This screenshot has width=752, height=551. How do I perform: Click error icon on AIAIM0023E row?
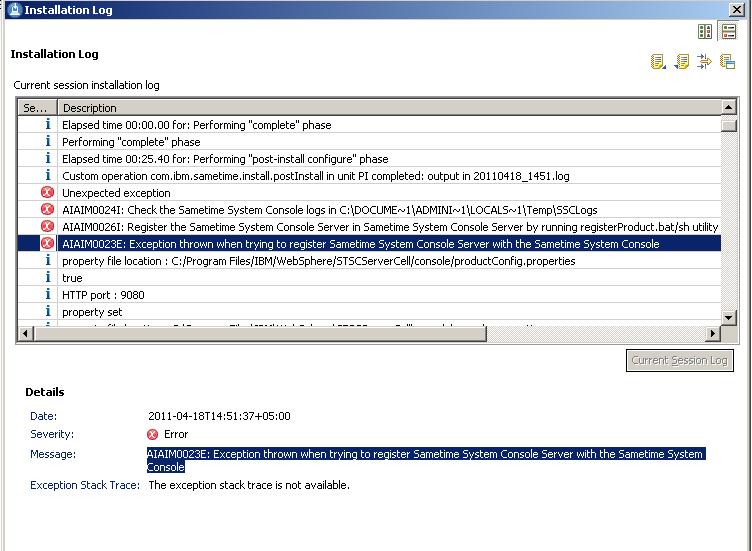tap(47, 244)
